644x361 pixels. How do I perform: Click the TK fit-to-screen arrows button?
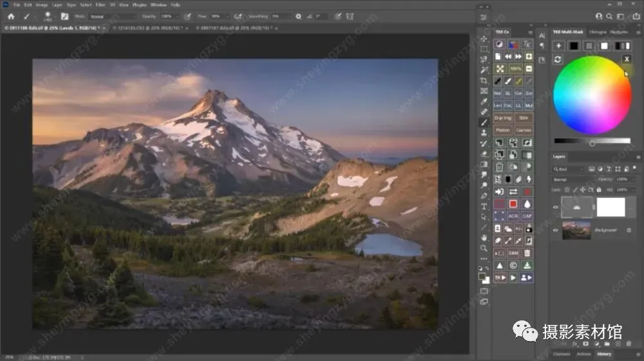[500, 68]
